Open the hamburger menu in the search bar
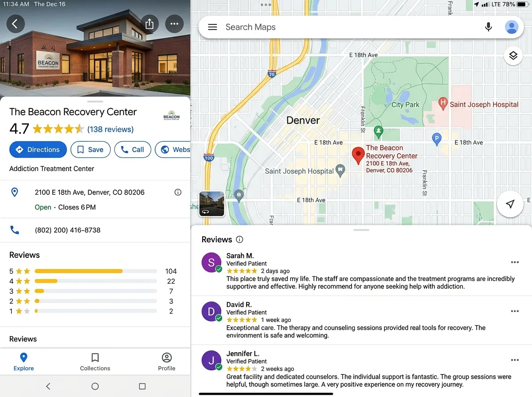Viewport: 532px width, 397px height. point(212,27)
